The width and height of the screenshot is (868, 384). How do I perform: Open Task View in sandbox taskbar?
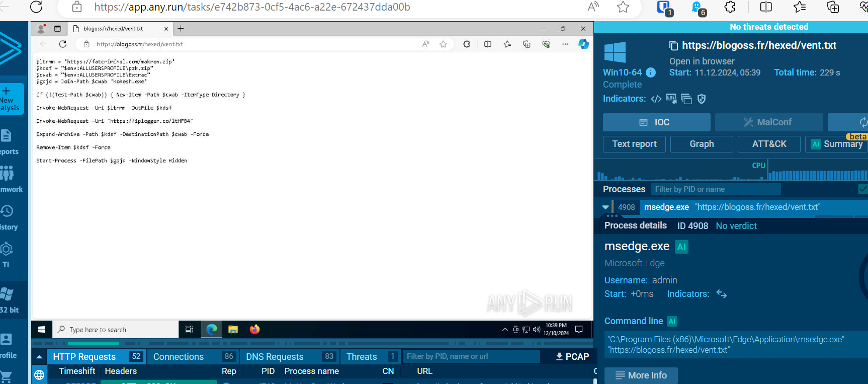[x=189, y=330]
